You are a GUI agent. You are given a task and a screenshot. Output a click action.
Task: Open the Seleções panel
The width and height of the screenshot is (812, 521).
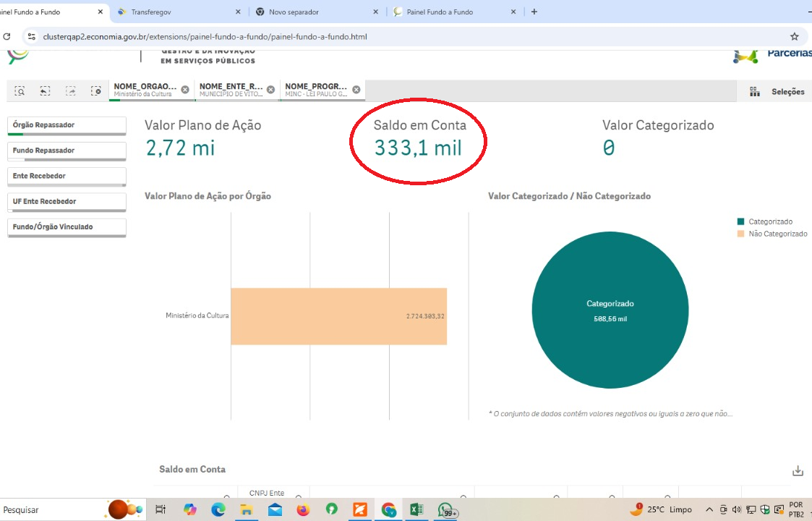click(x=777, y=92)
